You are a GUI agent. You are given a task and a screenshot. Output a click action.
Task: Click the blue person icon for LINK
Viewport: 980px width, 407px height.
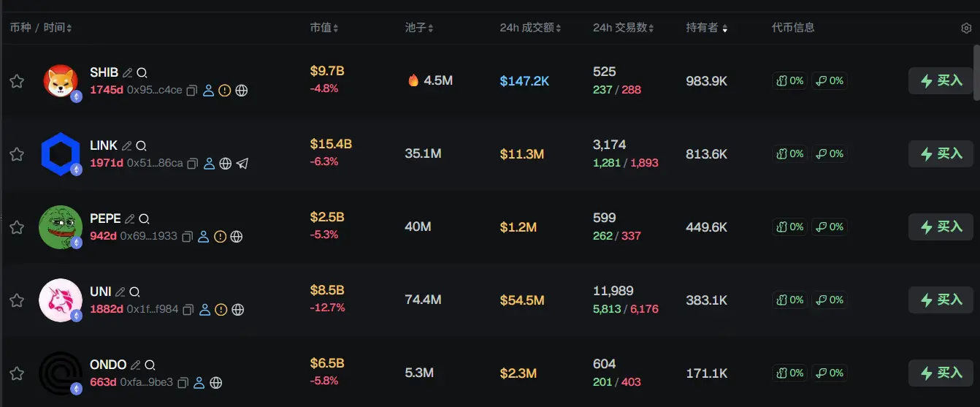tap(209, 164)
